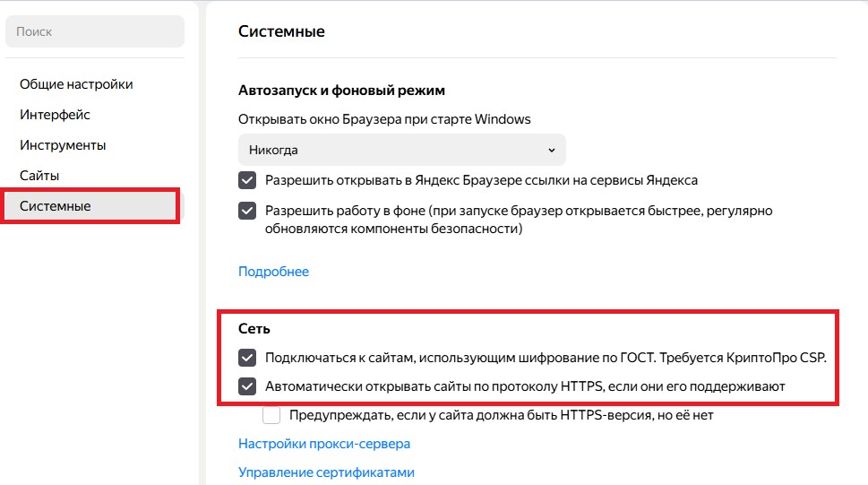Uncheck opening Yandex service links in browser

(247, 180)
